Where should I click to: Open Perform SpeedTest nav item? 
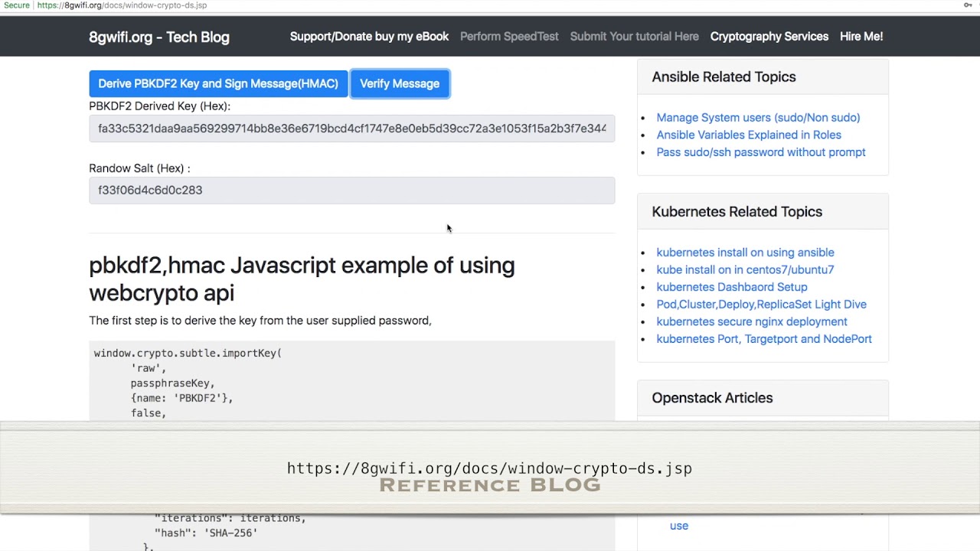click(509, 37)
